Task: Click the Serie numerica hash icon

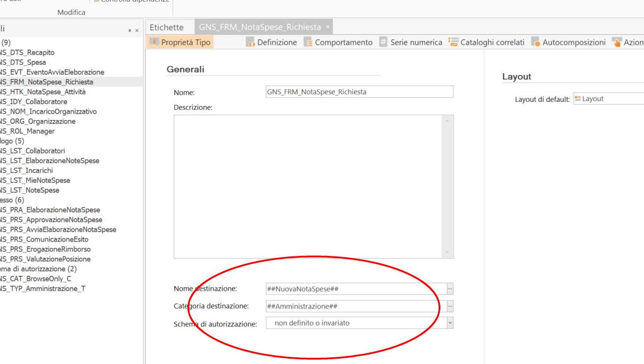Action: pos(383,42)
